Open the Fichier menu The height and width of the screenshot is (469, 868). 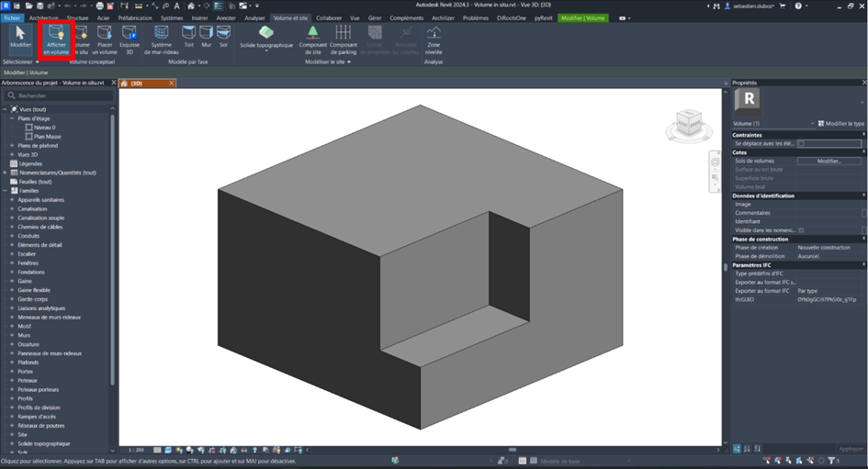coord(12,17)
